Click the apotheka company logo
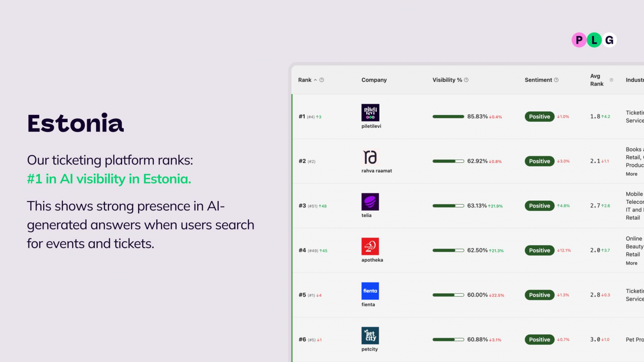644x362 pixels. tap(370, 247)
